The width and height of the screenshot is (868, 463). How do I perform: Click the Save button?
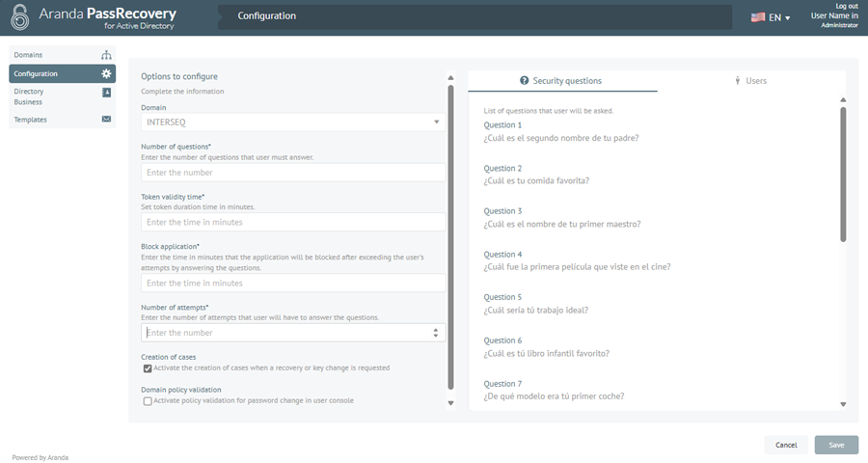click(x=836, y=445)
